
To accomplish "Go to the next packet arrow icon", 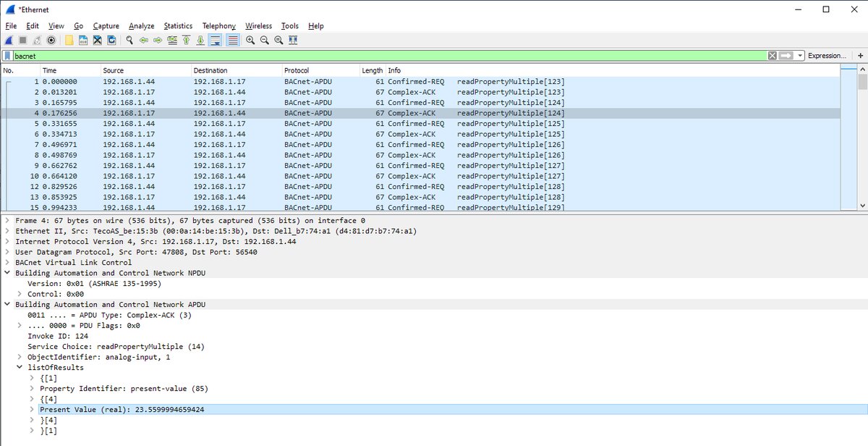I will click(157, 40).
